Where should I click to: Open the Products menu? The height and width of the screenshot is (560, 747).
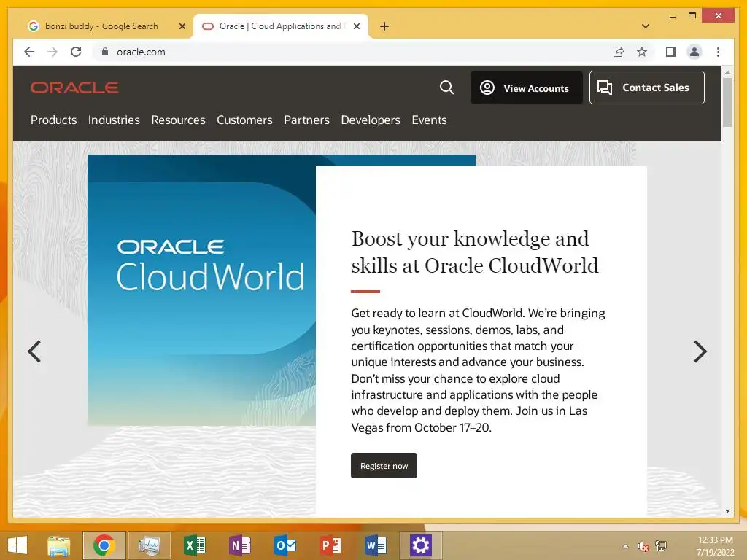(x=53, y=120)
